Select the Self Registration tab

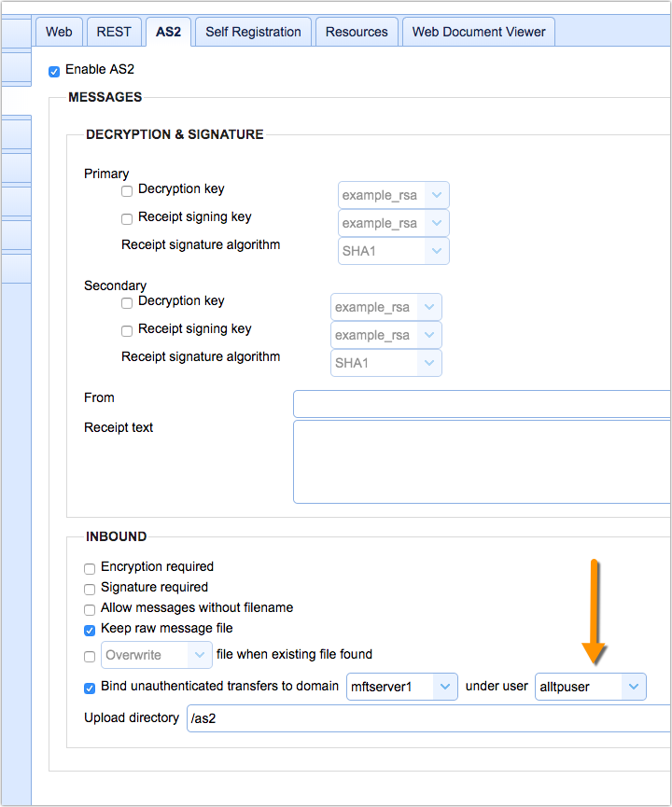pos(253,32)
